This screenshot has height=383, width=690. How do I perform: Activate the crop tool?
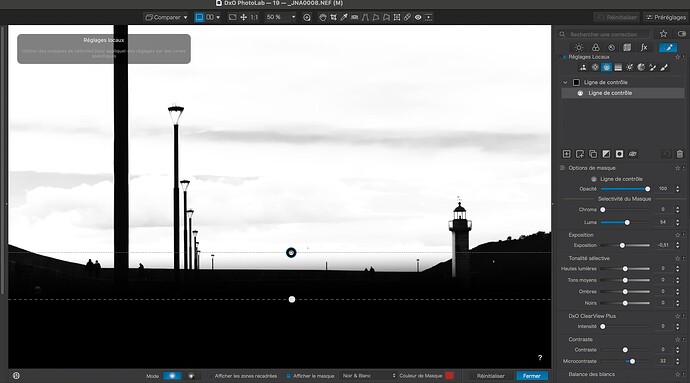334,17
